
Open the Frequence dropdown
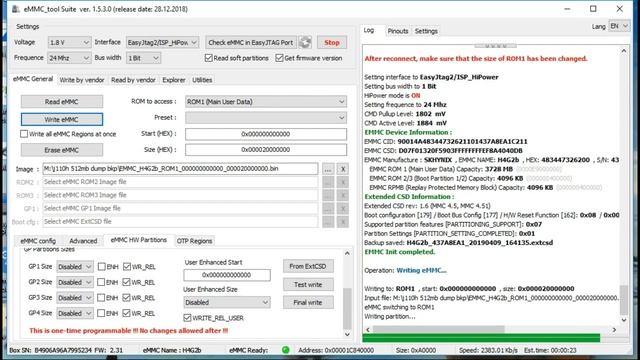pyautogui.click(x=69, y=58)
